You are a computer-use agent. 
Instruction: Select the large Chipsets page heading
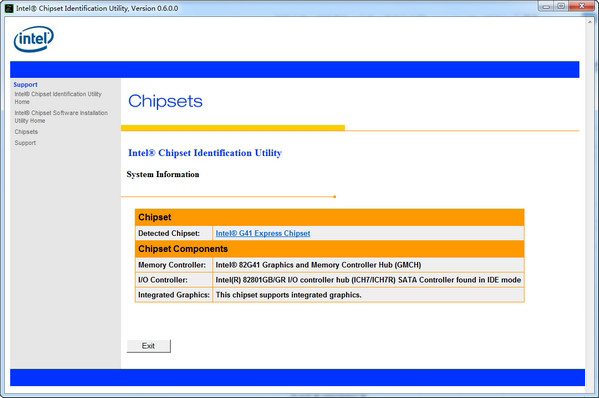coord(165,101)
